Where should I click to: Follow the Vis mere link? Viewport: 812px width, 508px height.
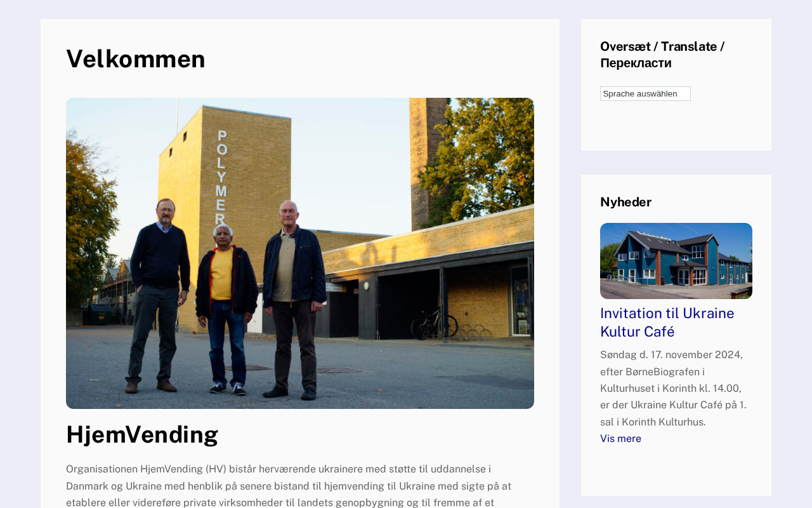(x=620, y=439)
